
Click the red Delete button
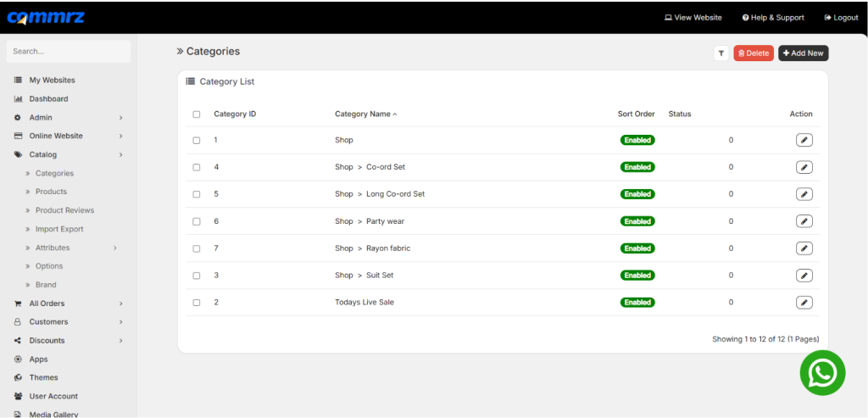pos(754,53)
